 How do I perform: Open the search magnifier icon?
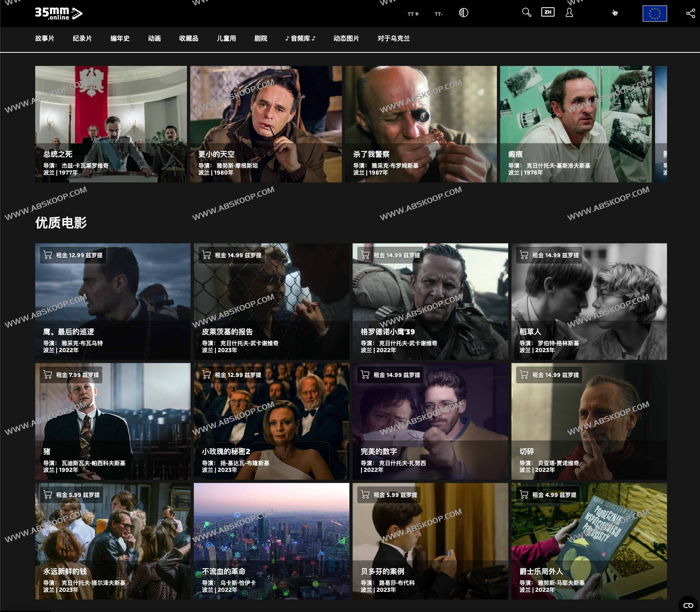click(x=526, y=13)
